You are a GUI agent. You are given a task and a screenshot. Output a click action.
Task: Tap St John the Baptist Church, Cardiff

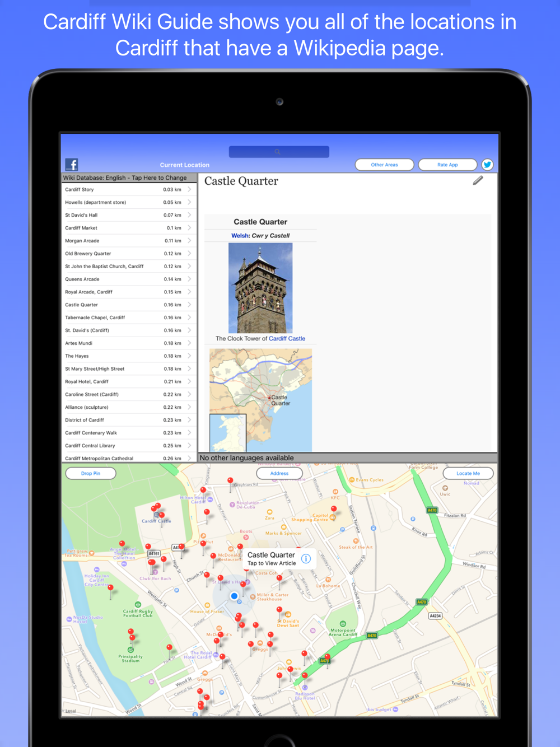[x=129, y=267]
